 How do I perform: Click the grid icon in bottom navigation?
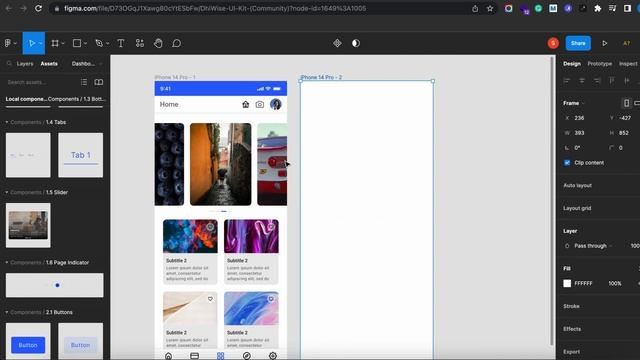(220, 356)
